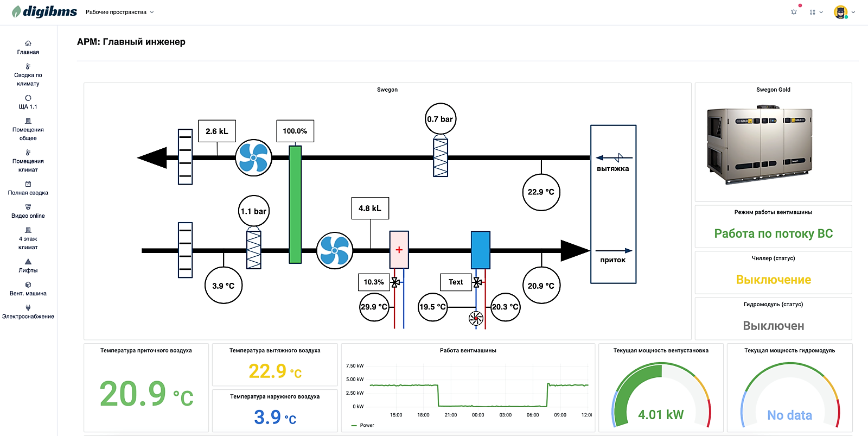Open the Температура приточного воздуха panel title
The width and height of the screenshot is (868, 436).
click(146, 350)
